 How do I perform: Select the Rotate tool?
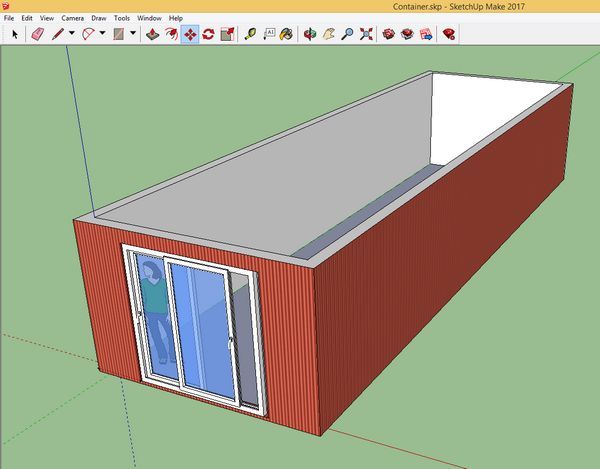208,34
